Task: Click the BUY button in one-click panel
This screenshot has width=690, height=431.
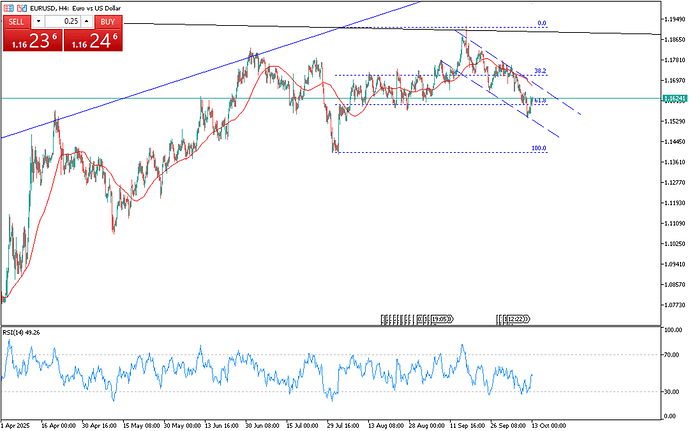Action: coord(107,20)
